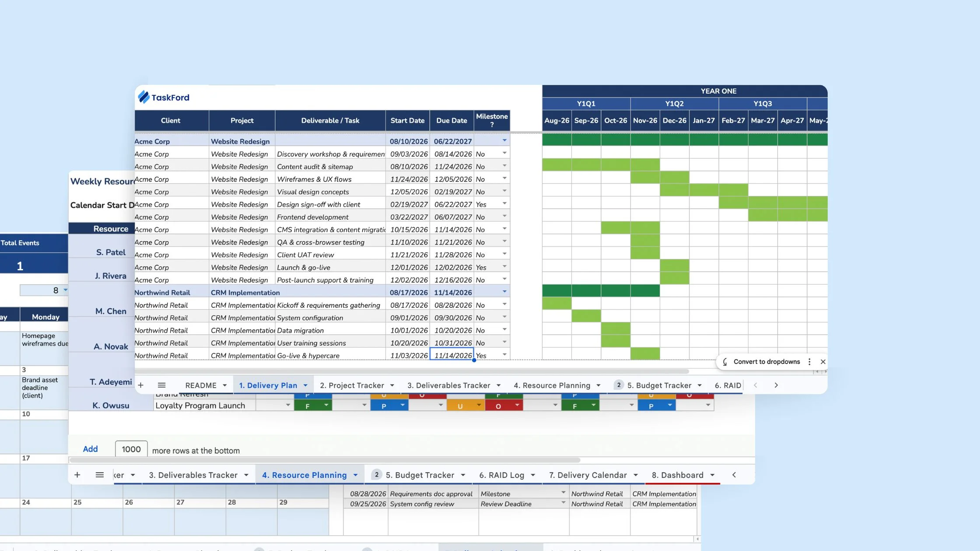Click the Delivery Plan horizontal scrollbar
Screen dimensions: 980x551
click(412, 371)
